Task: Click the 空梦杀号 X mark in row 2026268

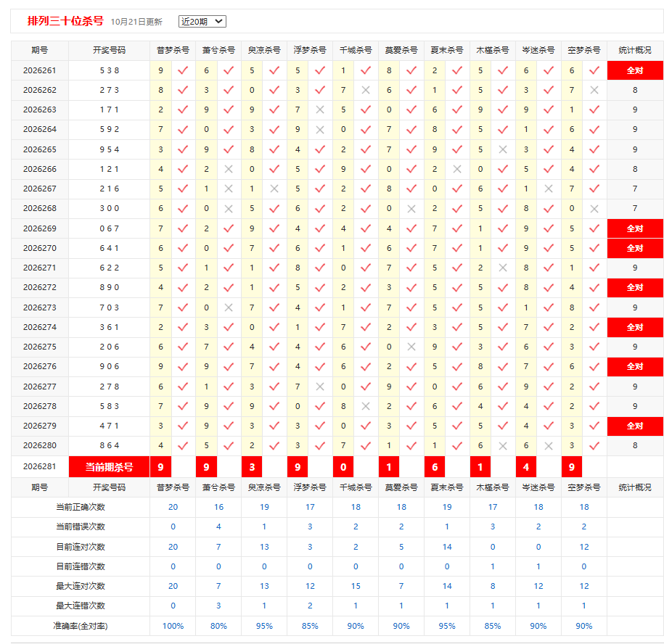Action: (594, 209)
